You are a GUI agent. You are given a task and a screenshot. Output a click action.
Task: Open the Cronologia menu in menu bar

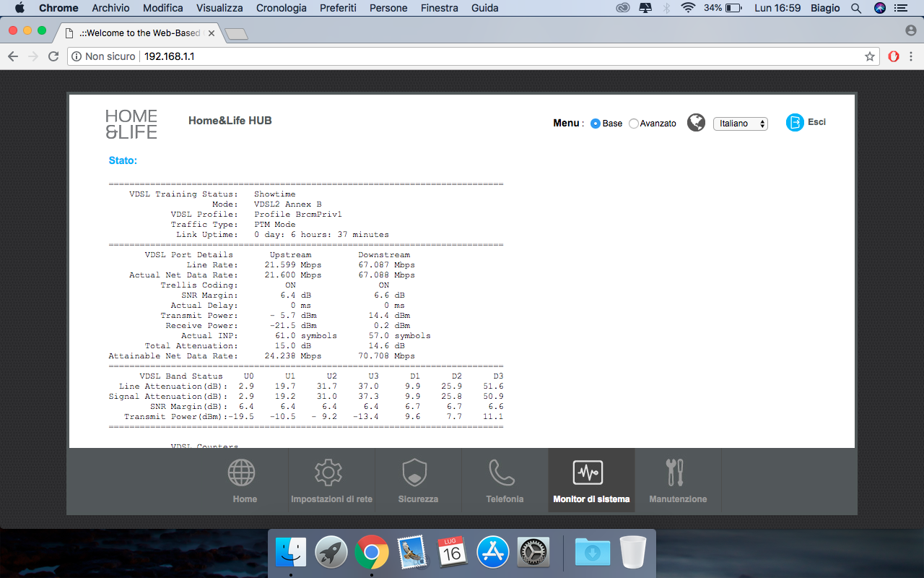point(281,8)
